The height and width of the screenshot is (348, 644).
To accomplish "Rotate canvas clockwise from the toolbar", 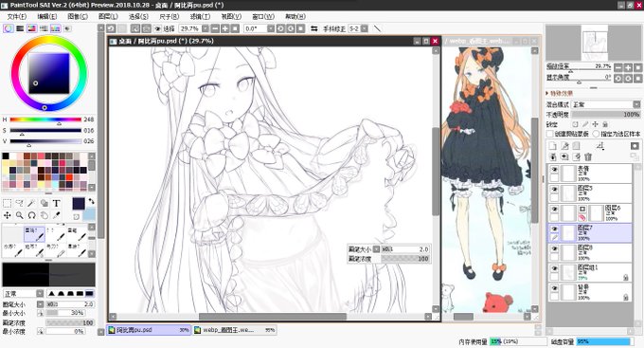I will [291, 28].
